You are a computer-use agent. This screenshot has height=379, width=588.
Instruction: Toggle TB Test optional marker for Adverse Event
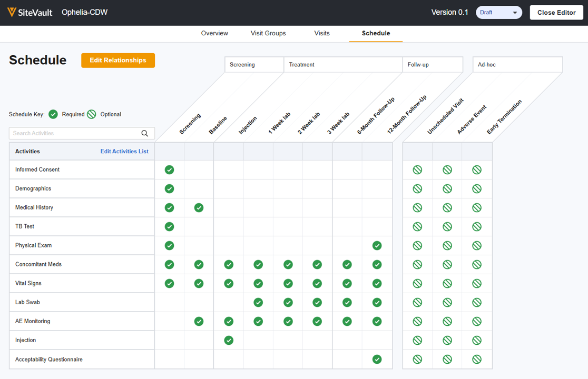[447, 226]
